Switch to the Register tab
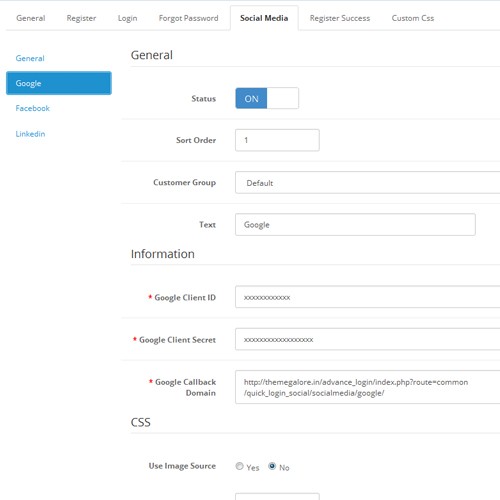500x500 pixels. click(81, 18)
